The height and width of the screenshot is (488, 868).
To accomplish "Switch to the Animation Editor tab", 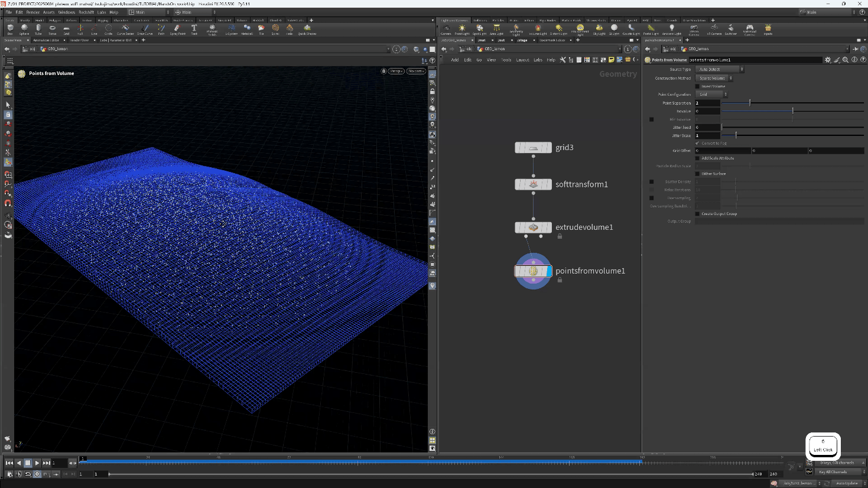I will click(46, 40).
